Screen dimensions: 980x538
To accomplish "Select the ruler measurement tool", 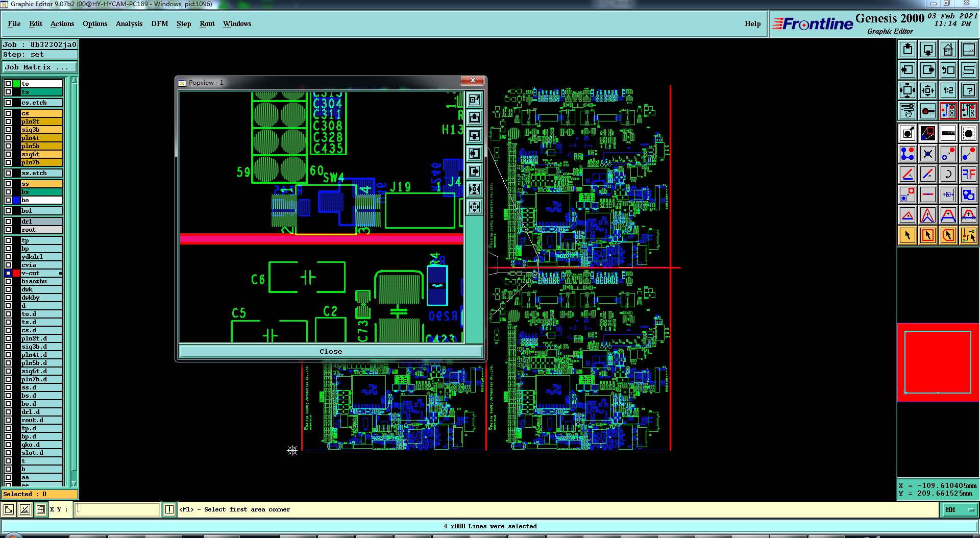I will (948, 133).
